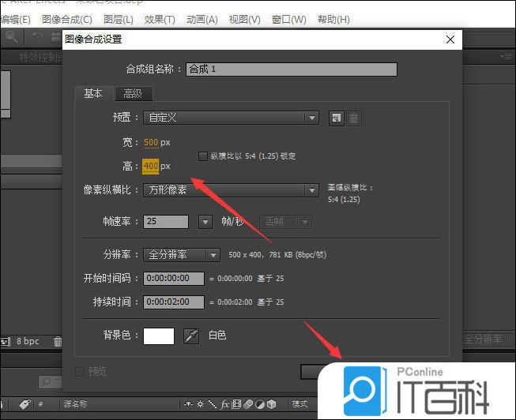Screen dimensions: 516x420
Task: Click the trash icon beside 8 bpc
Action: pos(57,342)
